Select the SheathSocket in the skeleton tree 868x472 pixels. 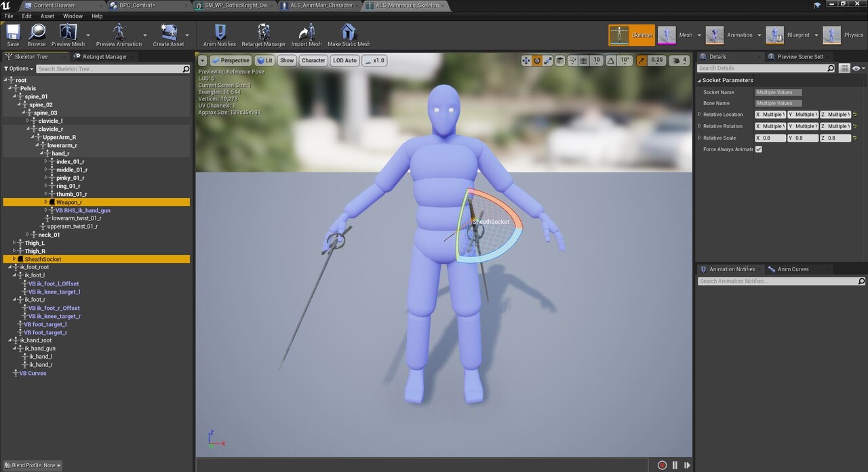(43, 259)
